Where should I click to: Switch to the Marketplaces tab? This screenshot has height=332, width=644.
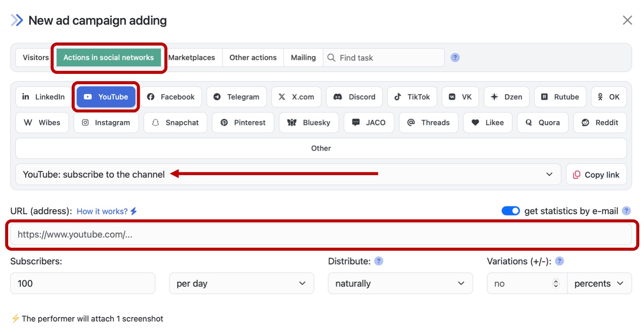point(191,58)
